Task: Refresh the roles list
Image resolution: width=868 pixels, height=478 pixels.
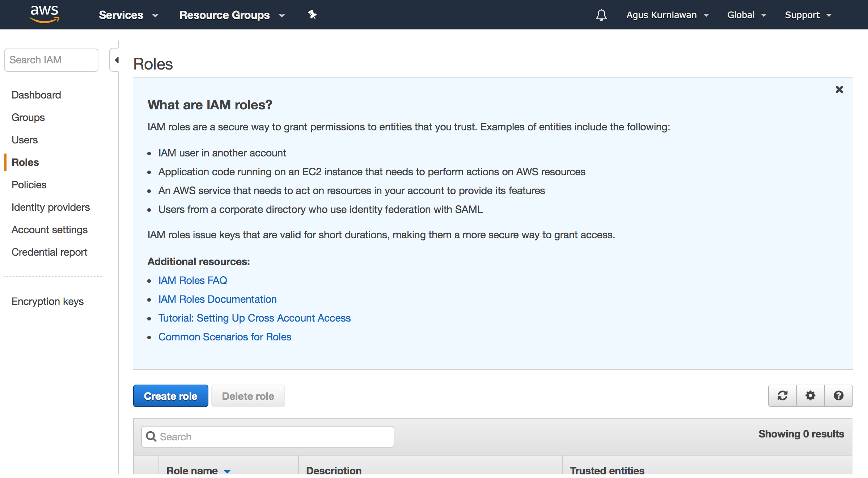Action: pos(782,395)
